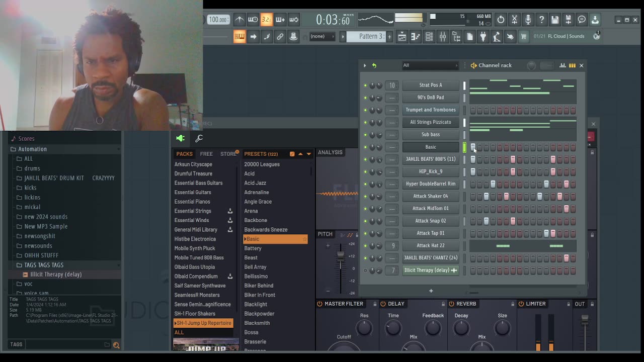Switch Channel rack to graph editor bars icon
644x362 pixels.
coord(562,65)
